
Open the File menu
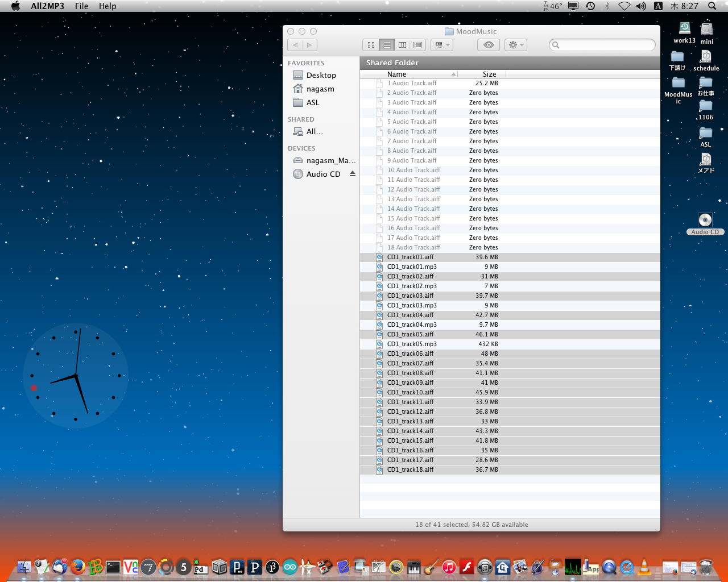click(81, 6)
